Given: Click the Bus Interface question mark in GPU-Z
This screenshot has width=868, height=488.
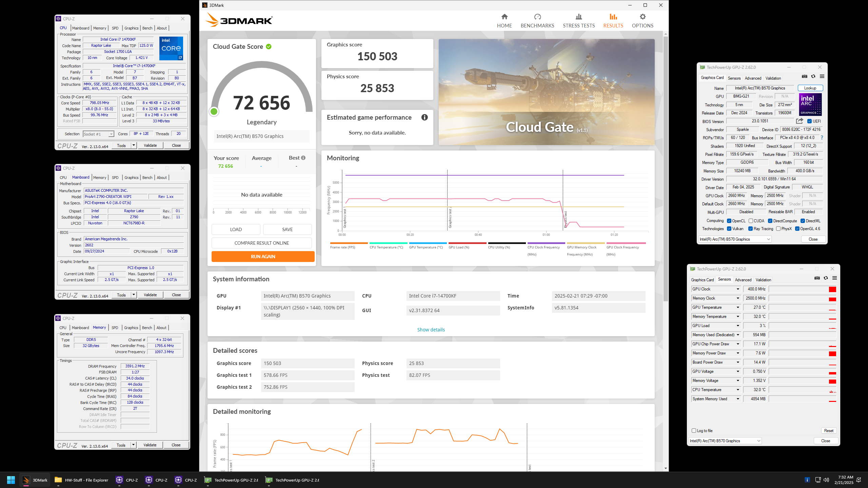Looking at the screenshot, I should tap(822, 138).
